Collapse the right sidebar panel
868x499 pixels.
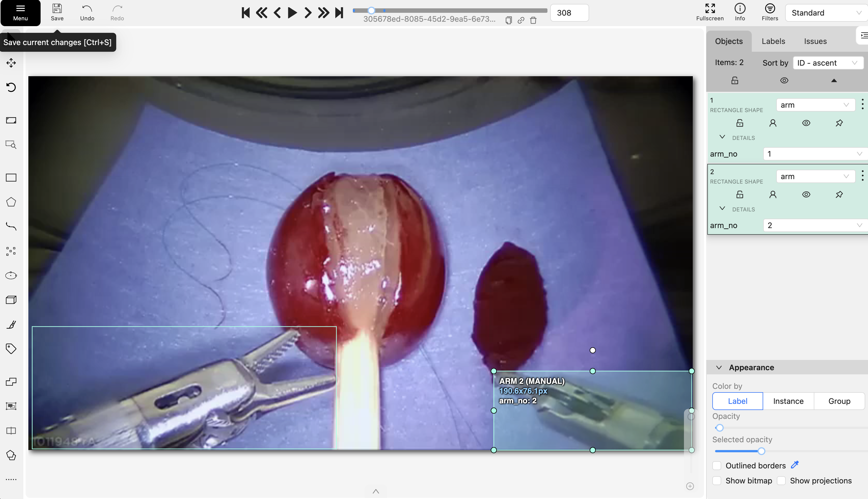(x=864, y=35)
